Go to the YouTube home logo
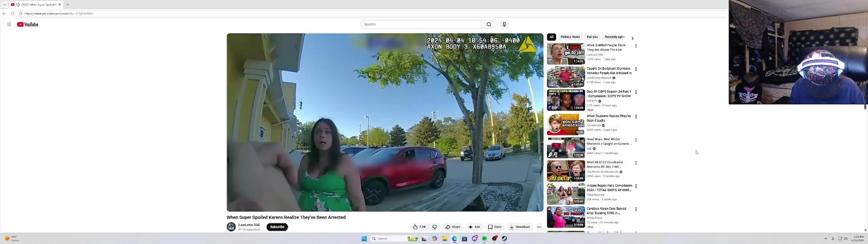 click(28, 24)
